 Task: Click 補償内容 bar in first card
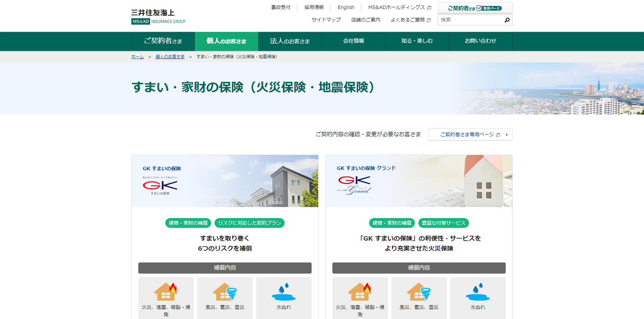pos(225,268)
